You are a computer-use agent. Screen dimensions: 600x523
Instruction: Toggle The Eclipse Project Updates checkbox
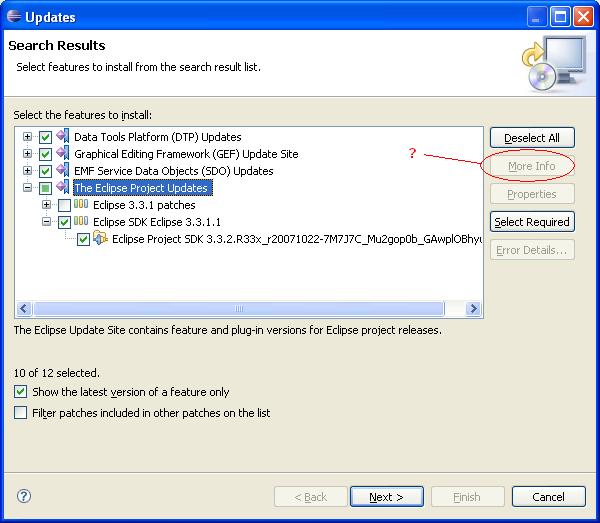coord(45,188)
